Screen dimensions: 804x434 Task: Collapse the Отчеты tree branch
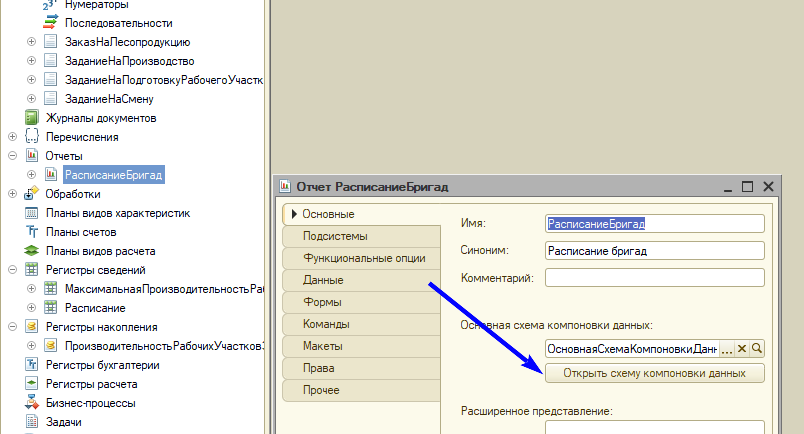pos(12,156)
